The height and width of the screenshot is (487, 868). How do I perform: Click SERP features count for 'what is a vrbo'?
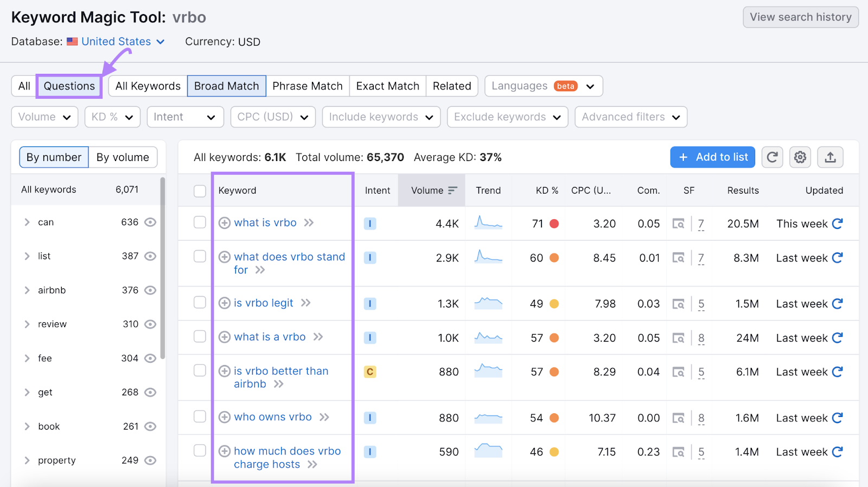701,338
